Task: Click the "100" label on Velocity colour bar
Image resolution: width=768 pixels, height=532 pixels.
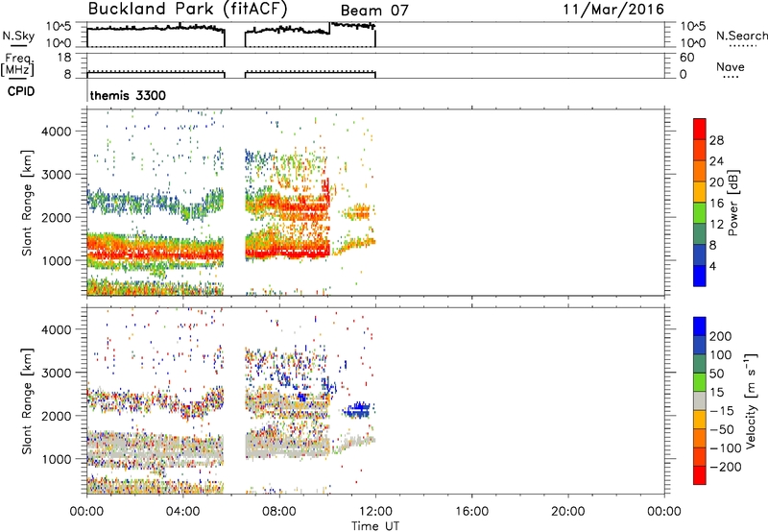Action: coord(721,354)
